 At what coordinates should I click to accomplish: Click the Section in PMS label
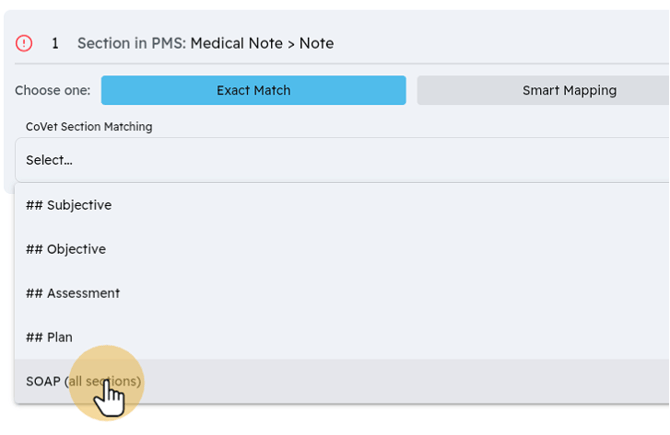click(x=132, y=43)
